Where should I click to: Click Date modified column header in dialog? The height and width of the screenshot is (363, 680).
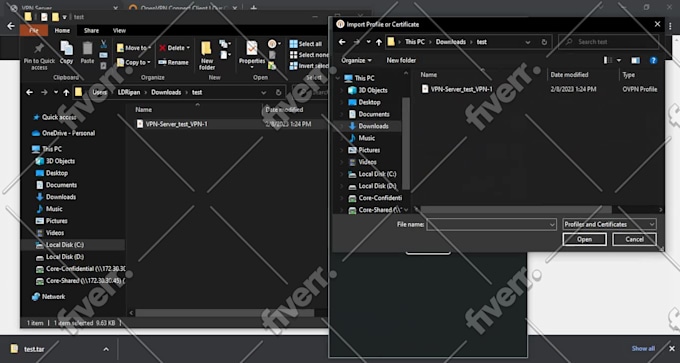(x=569, y=75)
